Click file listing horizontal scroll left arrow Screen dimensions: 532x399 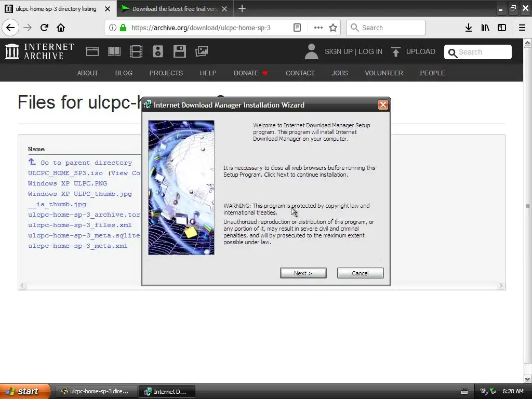coord(22,286)
